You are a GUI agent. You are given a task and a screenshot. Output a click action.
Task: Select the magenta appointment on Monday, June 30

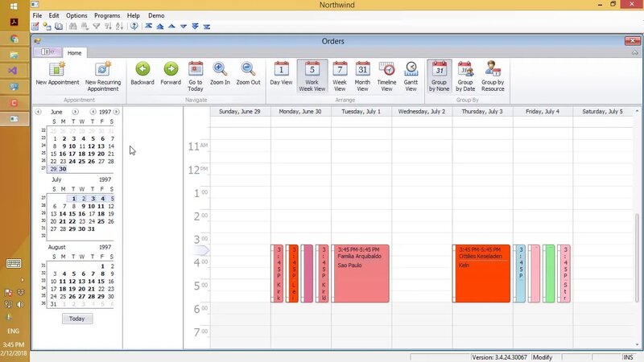tap(307, 274)
